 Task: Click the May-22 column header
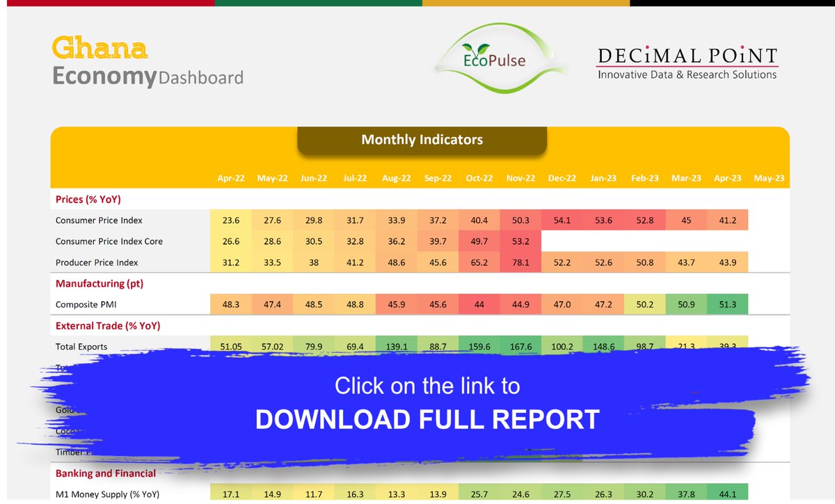click(x=272, y=179)
